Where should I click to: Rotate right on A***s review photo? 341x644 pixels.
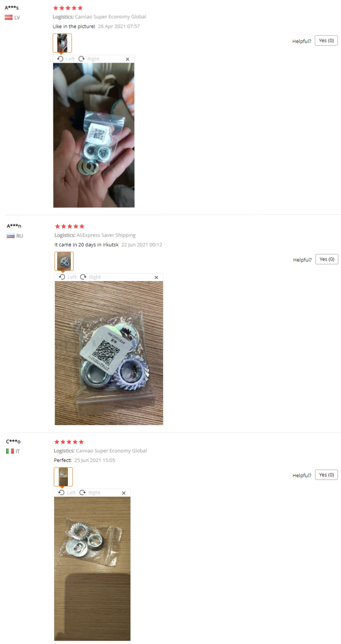89,59
